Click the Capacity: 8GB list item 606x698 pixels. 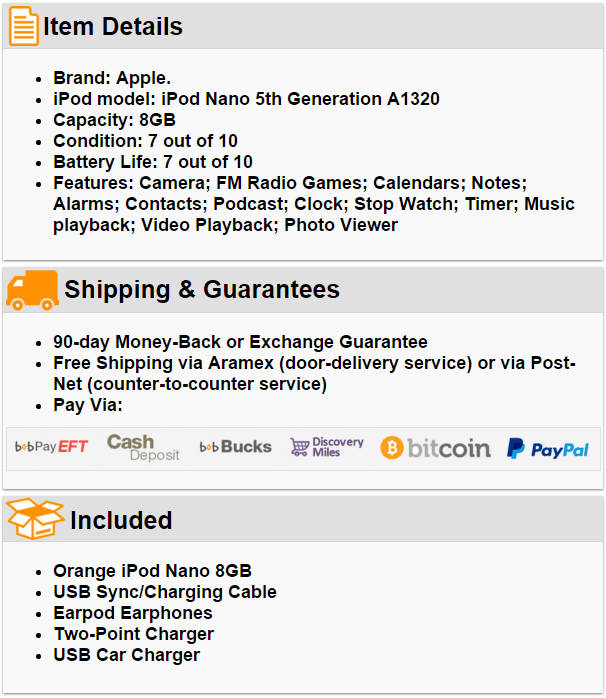pos(114,120)
